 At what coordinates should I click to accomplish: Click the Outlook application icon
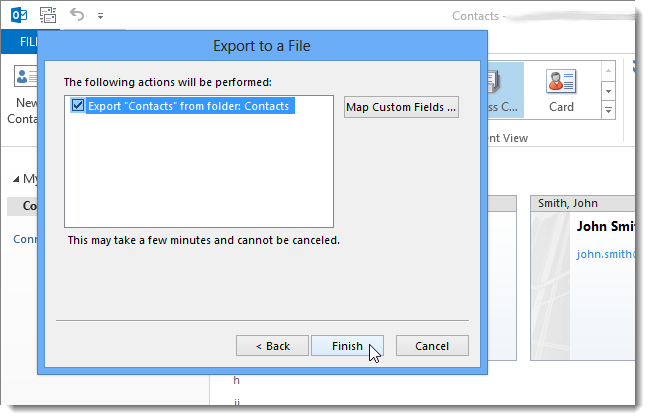19,15
